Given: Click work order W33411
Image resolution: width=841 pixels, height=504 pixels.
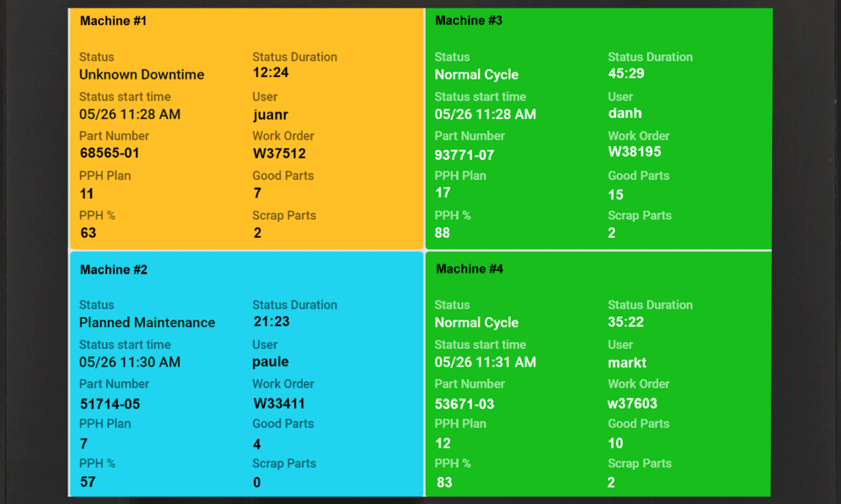Looking at the screenshot, I should point(279,404).
